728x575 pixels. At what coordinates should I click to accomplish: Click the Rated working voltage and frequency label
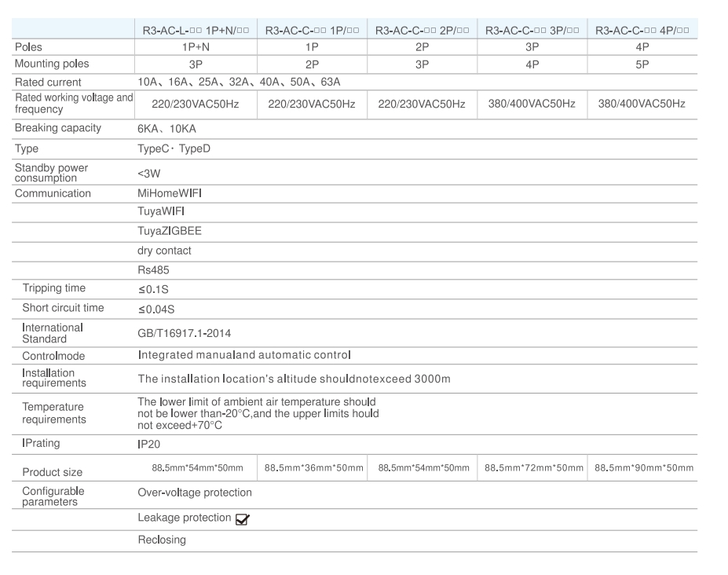[74, 103]
